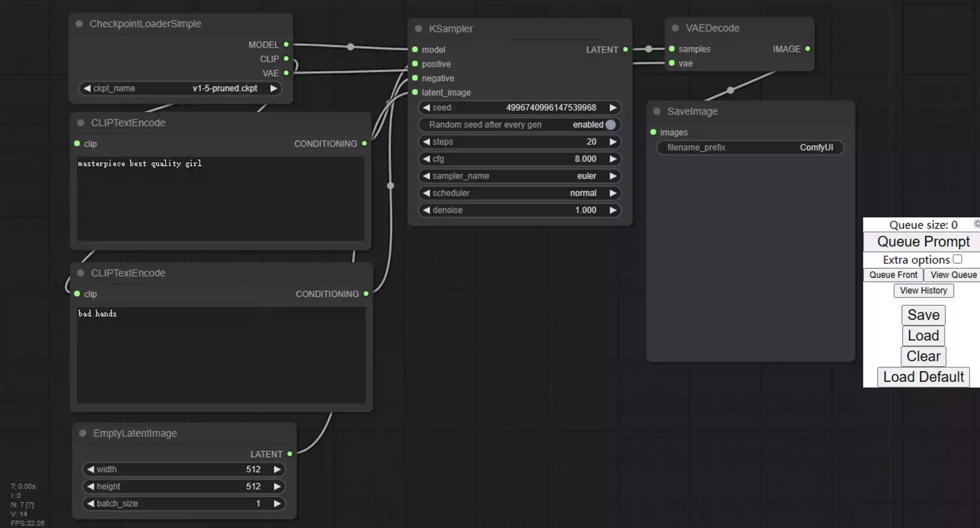980x528 pixels.
Task: Expand ckpt_name next arrow selector
Action: (x=273, y=88)
